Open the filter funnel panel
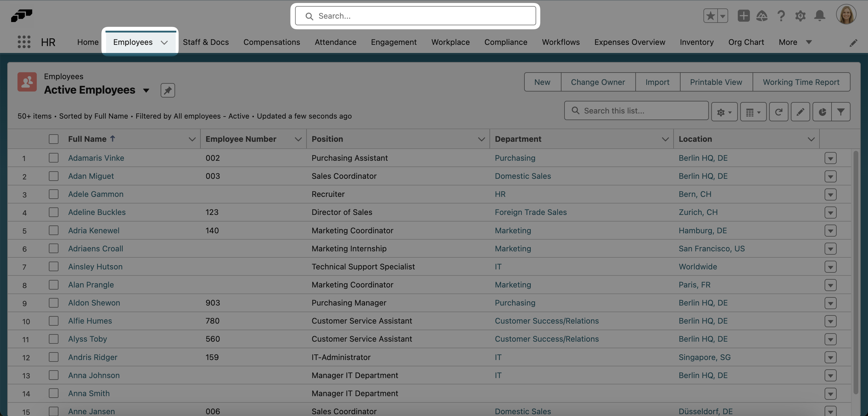Viewport: 868px width, 416px height. pos(842,111)
